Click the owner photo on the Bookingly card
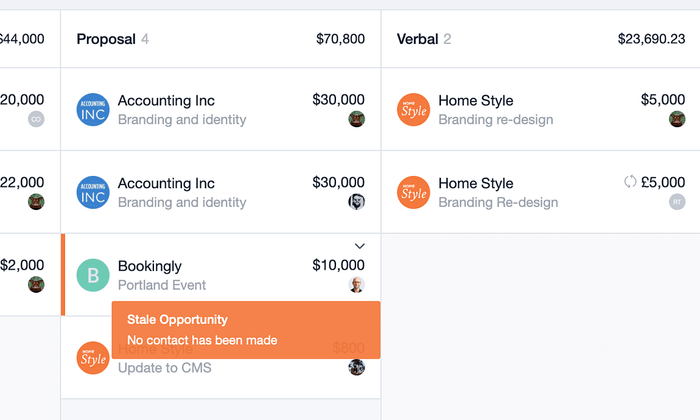Viewport: 700px width, 420px height. (356, 284)
